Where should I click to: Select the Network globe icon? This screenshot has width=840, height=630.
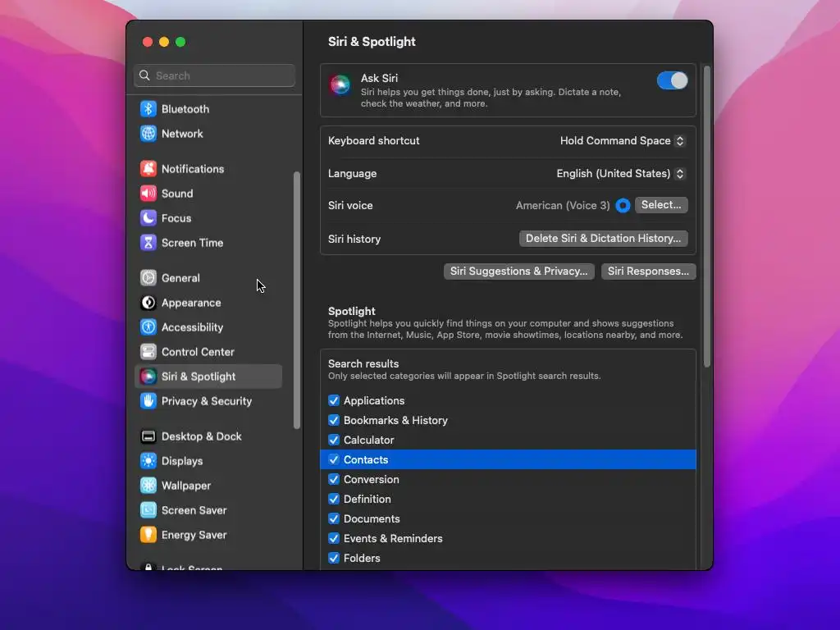[x=148, y=134]
